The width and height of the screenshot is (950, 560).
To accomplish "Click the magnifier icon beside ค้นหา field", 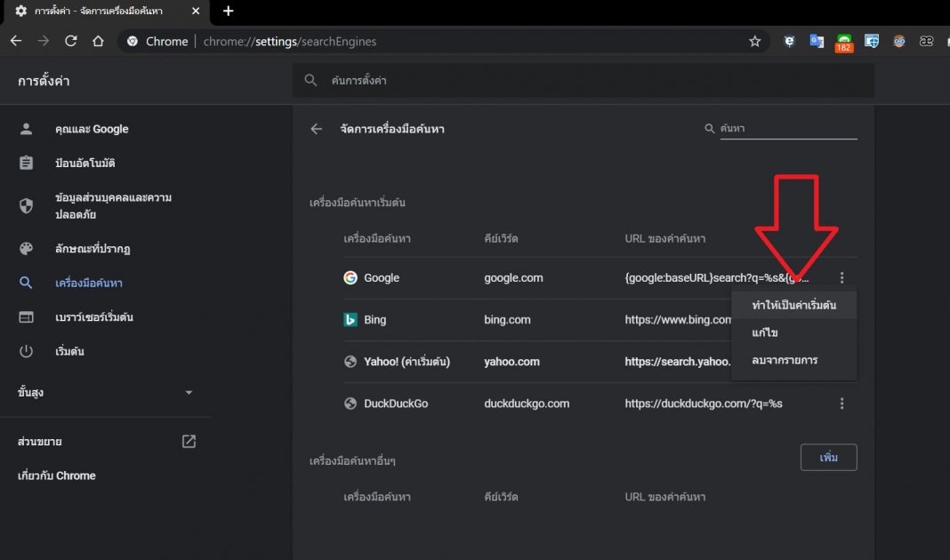I will pos(710,128).
